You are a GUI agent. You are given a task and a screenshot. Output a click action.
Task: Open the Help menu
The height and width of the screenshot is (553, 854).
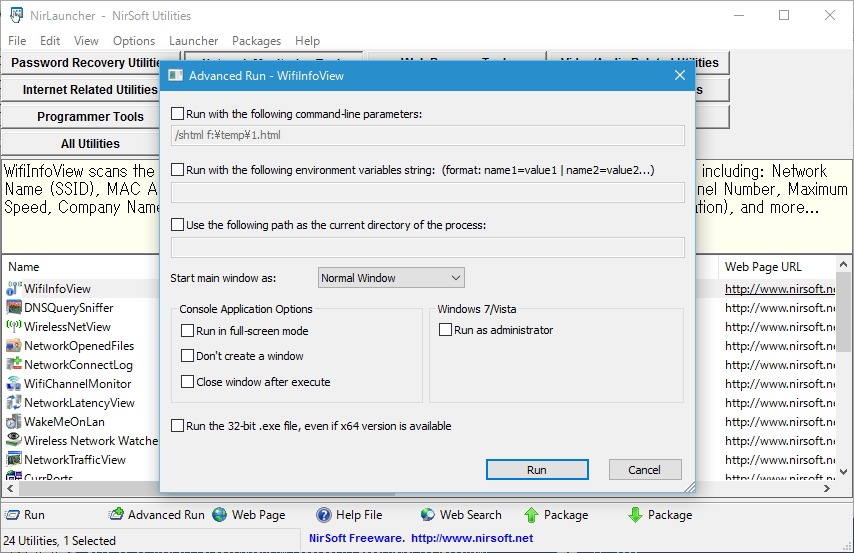pos(307,41)
